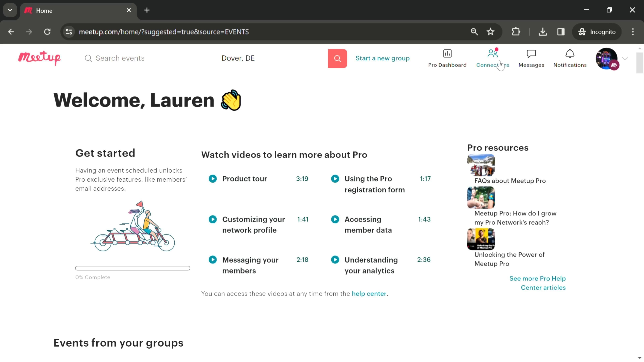Open the browser extensions puzzle icon
Viewport: 644px width, 362px height.
point(516,32)
